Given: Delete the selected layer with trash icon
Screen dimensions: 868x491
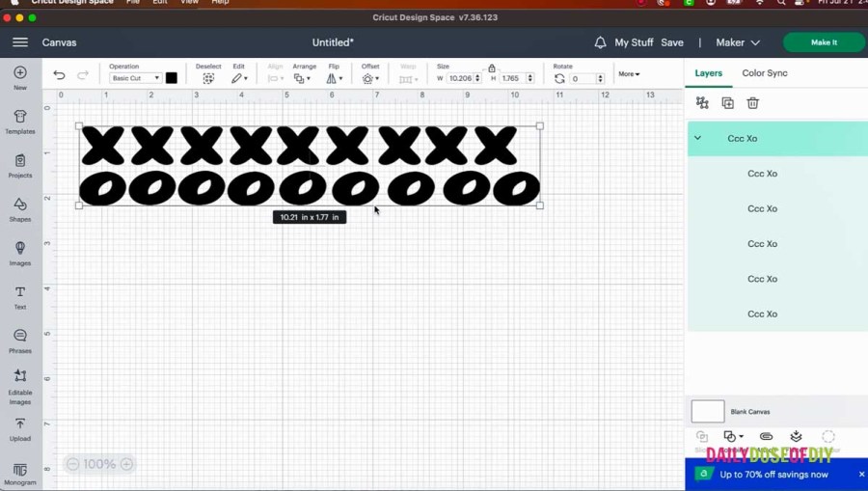Looking at the screenshot, I should point(752,103).
